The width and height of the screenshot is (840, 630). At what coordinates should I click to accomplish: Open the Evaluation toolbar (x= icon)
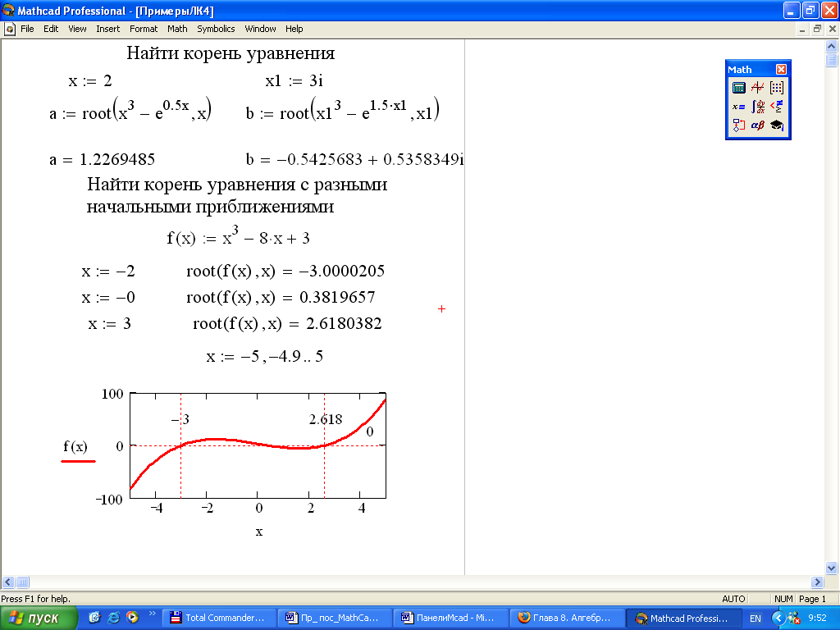point(739,107)
